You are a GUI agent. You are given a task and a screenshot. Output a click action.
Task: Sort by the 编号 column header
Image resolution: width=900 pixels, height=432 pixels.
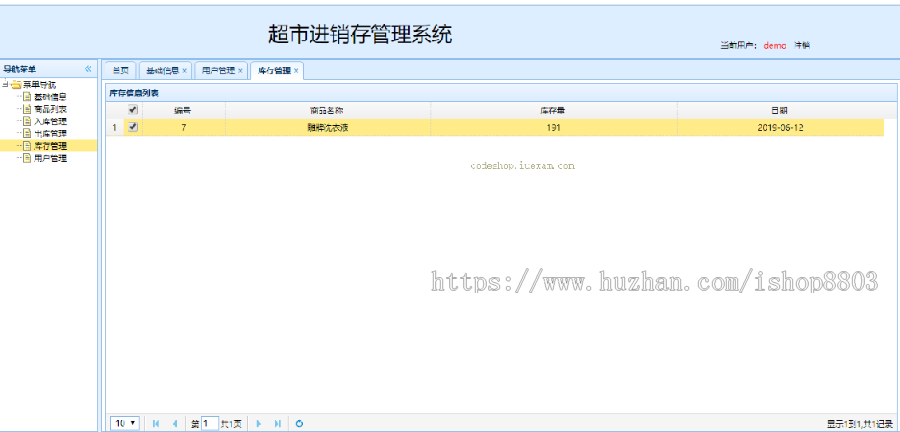click(x=184, y=110)
